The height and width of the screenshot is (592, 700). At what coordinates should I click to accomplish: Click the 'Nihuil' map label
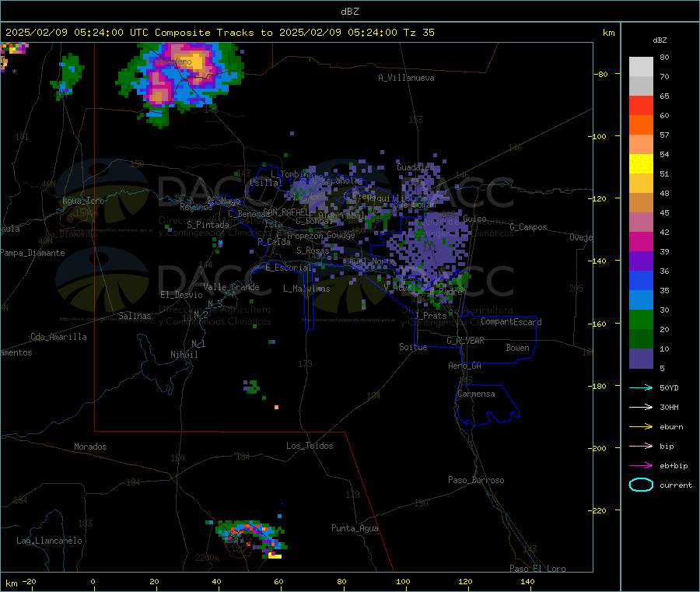coord(184,355)
